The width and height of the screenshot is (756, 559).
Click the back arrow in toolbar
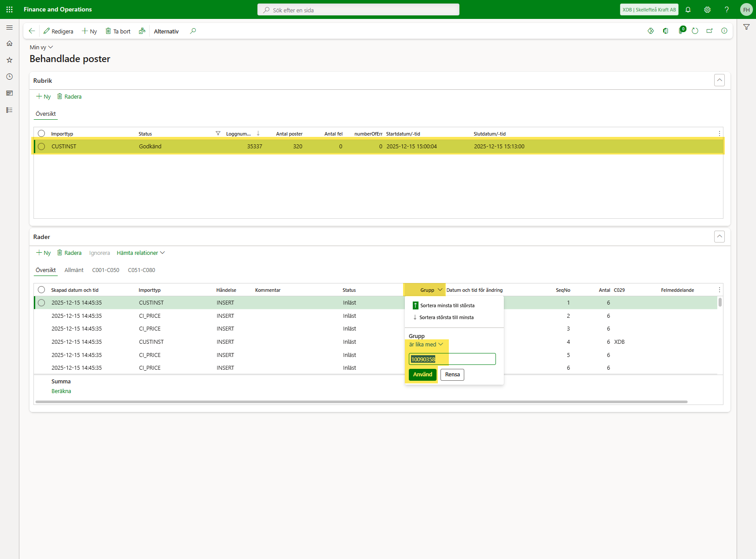pyautogui.click(x=32, y=31)
